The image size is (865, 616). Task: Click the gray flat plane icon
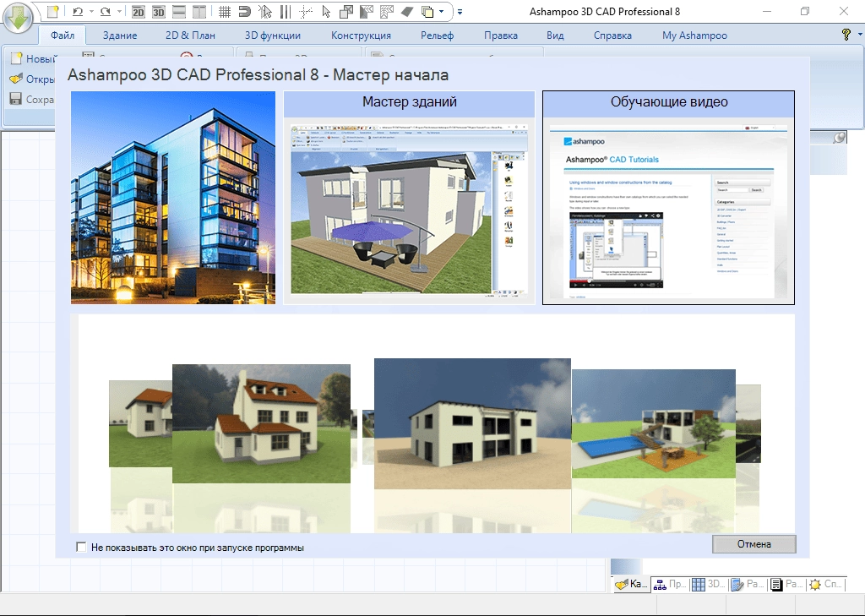407,11
